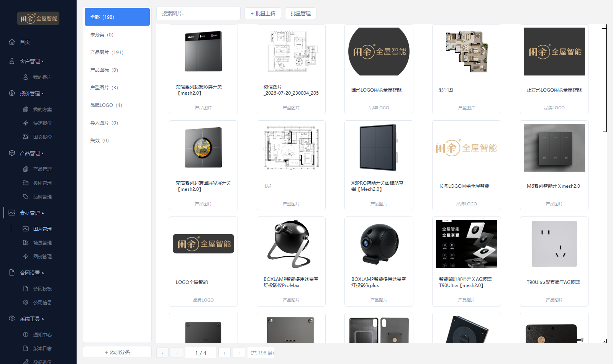Click the scrollbar down arrow of image grid

[605, 341]
